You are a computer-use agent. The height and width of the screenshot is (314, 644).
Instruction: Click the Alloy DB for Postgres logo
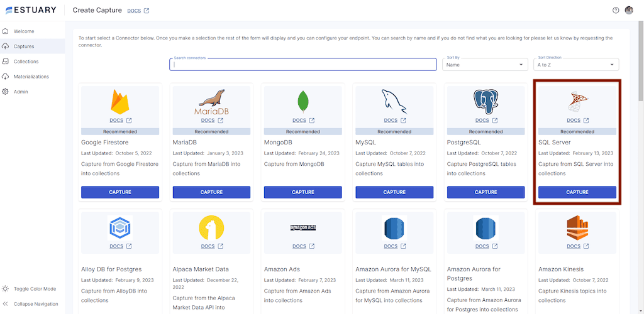(120, 227)
